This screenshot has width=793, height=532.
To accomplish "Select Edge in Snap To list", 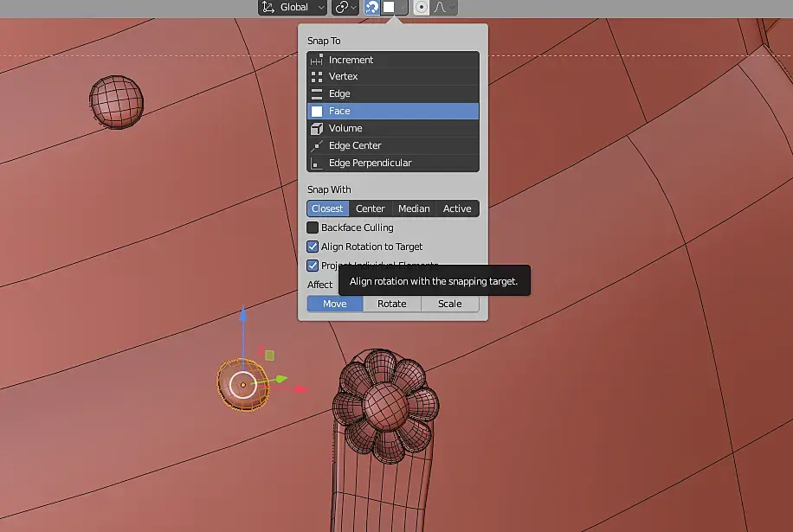I will click(x=393, y=93).
